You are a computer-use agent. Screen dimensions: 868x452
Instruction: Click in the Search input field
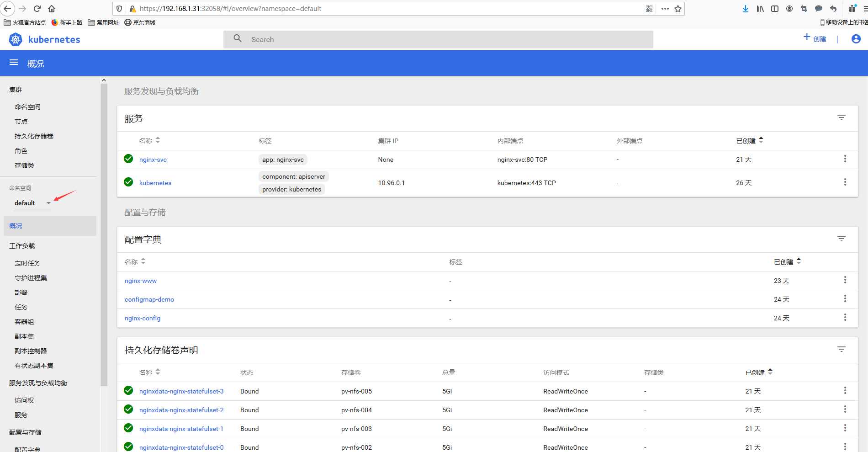(x=438, y=39)
